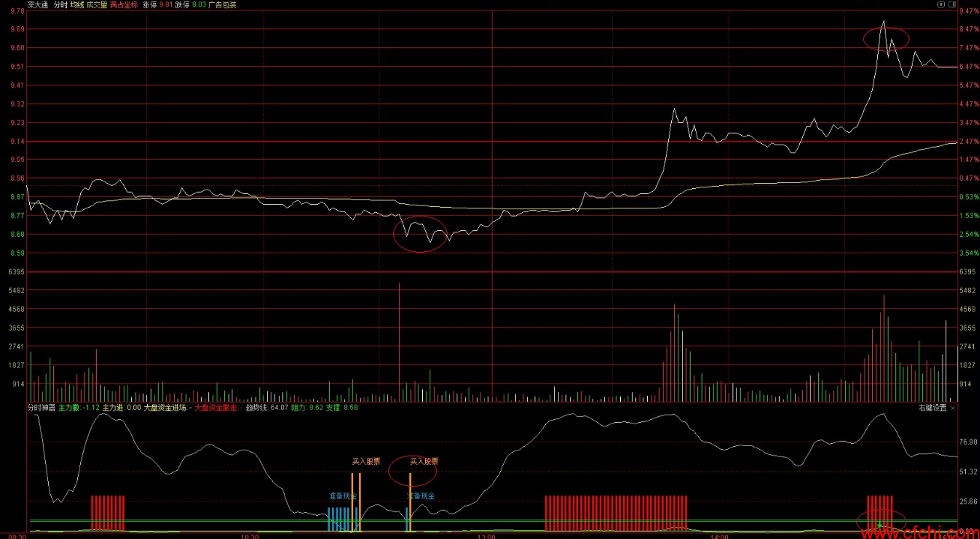Click the 趋势线 64.07 readout
The width and height of the screenshot is (980, 539).
point(267,408)
